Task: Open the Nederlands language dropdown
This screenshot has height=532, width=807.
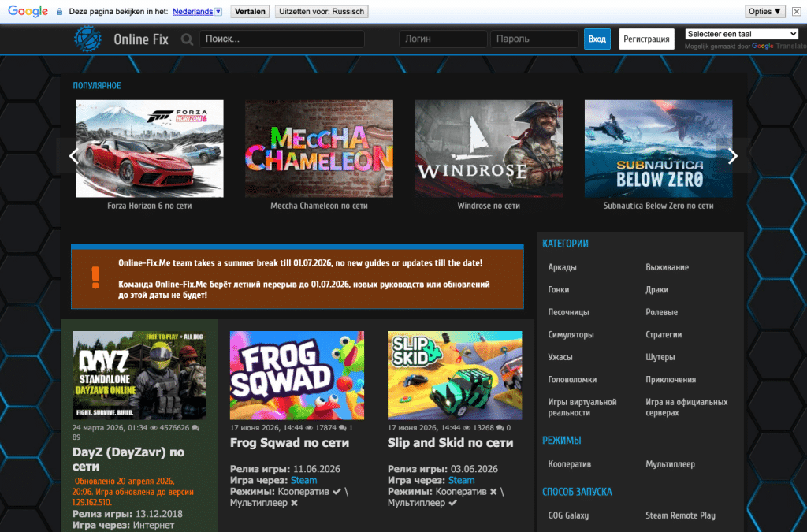Action: 197,11
